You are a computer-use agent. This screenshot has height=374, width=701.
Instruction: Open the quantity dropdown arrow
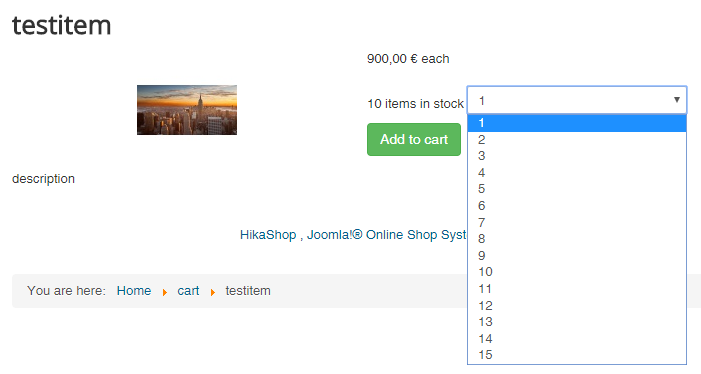[676, 100]
